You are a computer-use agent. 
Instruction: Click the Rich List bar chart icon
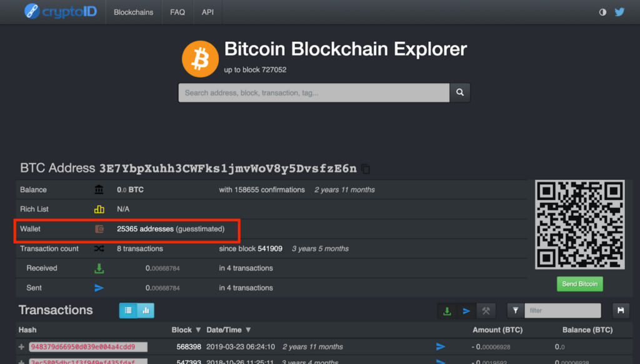(99, 209)
